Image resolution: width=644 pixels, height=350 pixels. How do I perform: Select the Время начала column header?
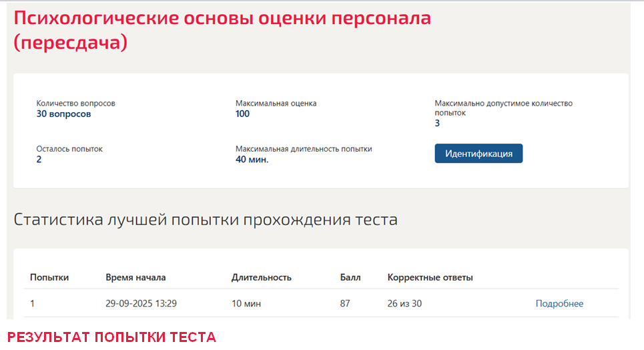tap(135, 278)
